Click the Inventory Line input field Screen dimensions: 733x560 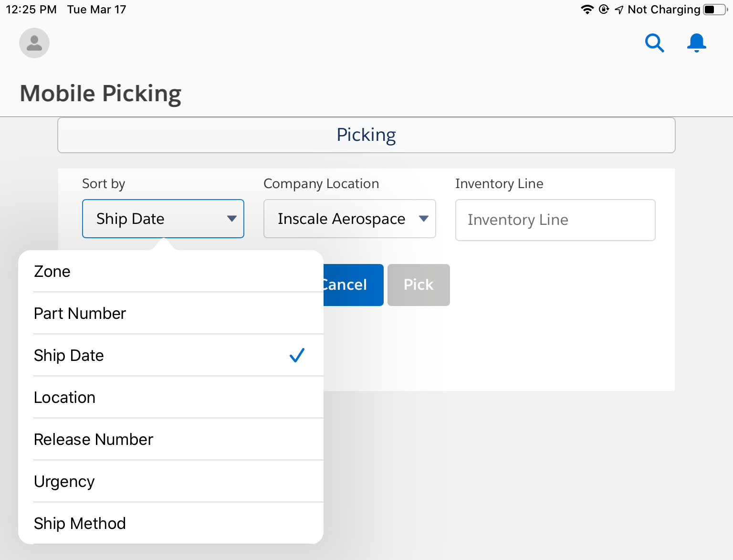pyautogui.click(x=555, y=220)
